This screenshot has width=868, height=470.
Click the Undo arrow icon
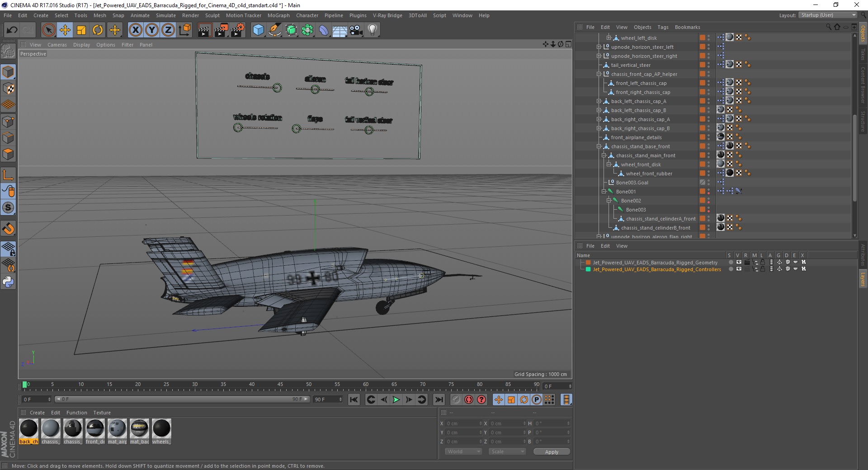(12, 30)
